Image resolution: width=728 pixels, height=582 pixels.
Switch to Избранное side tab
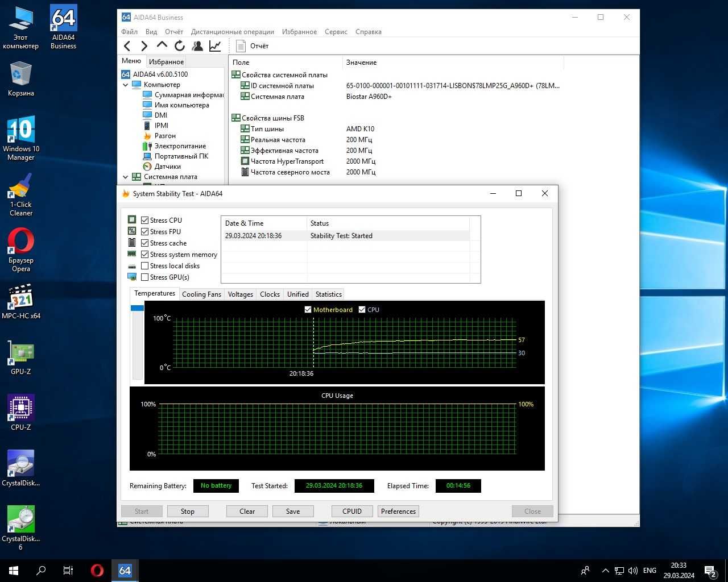(x=166, y=62)
